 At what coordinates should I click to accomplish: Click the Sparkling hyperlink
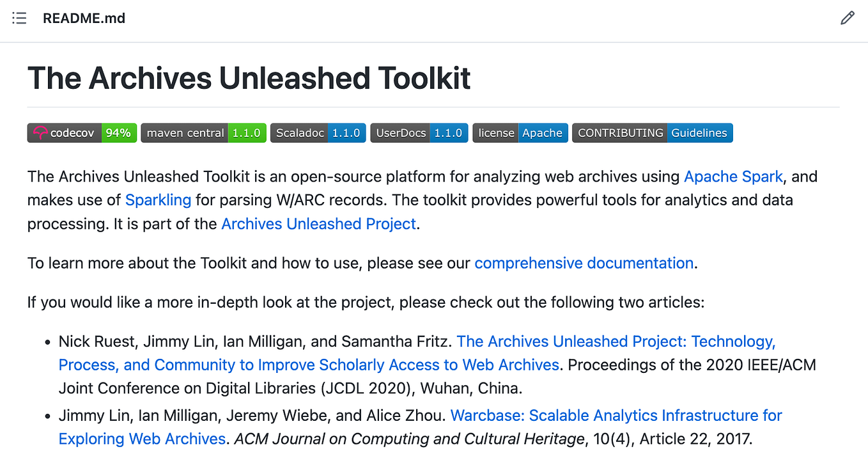pos(158,200)
